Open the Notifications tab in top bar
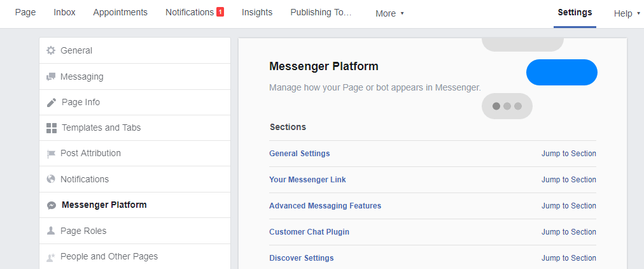Screen dimensions: 644x269 (190, 12)
